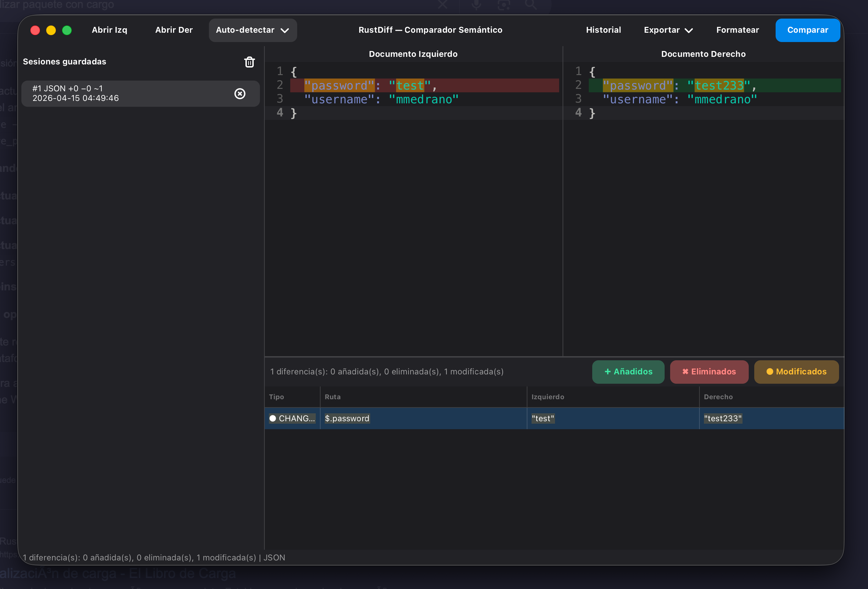Minimize window with the yellow button
868x589 pixels.
pyautogui.click(x=51, y=30)
